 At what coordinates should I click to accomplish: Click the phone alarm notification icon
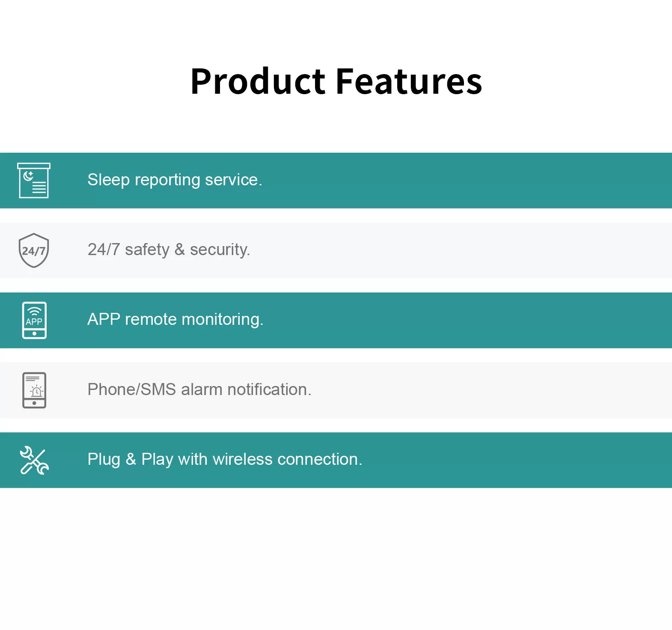pos(34,390)
